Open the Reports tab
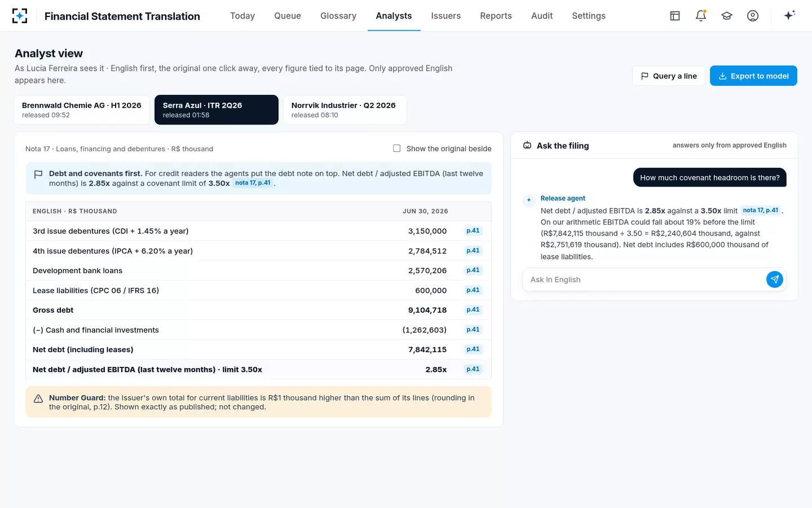Viewport: 812px width, 508px height. point(496,16)
